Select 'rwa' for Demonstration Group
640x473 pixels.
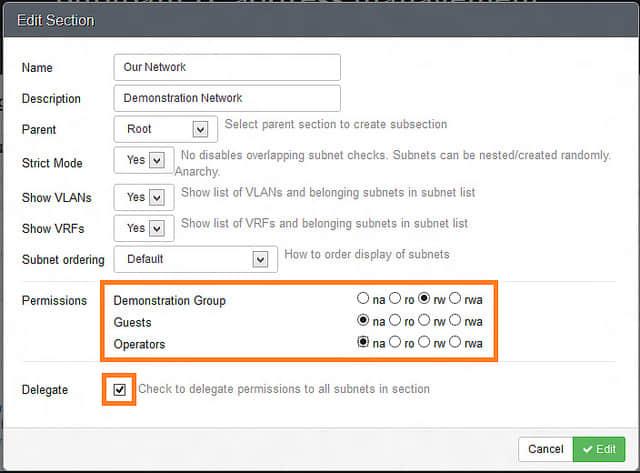click(x=456, y=298)
